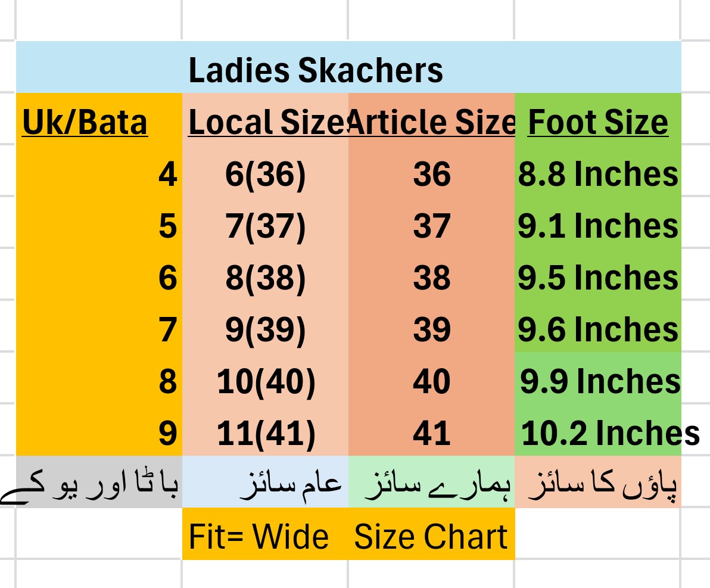710x588 pixels.
Task: Select the 9.1 Inches foot size cell
Action: (598, 227)
